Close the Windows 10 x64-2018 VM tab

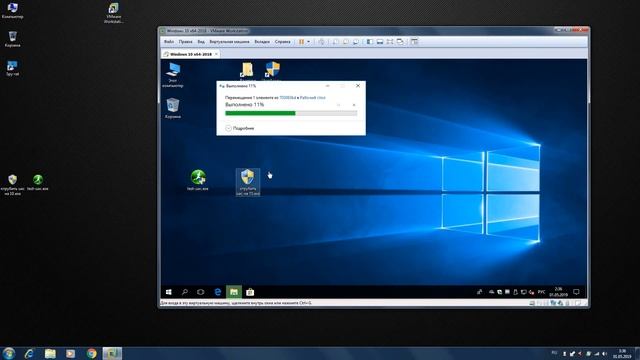[216, 54]
